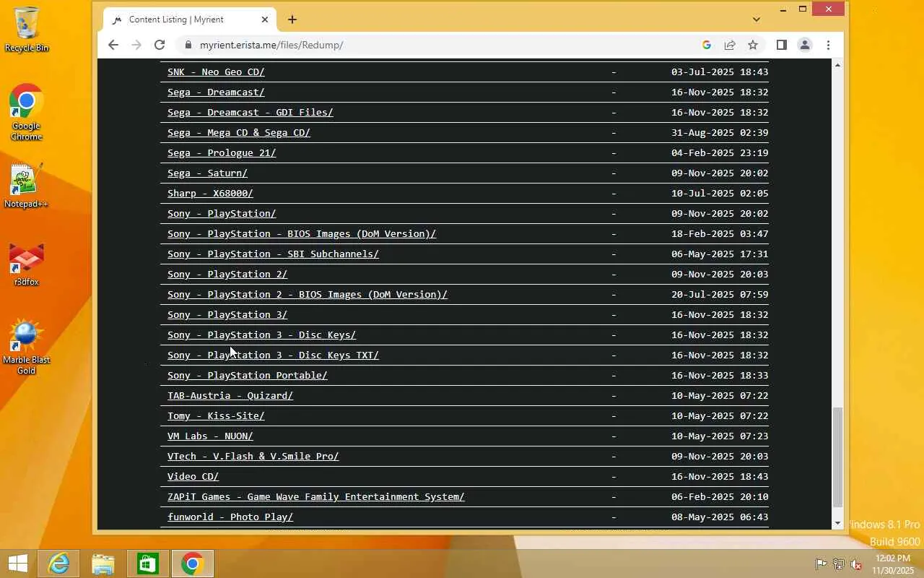The width and height of the screenshot is (924, 578).
Task: Select the Content Listing | Myrient tab
Action: click(x=189, y=20)
